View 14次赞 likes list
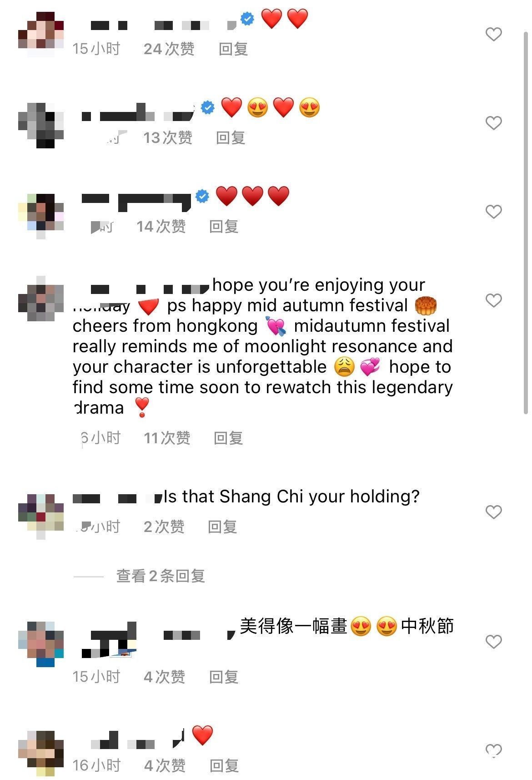 point(161,226)
